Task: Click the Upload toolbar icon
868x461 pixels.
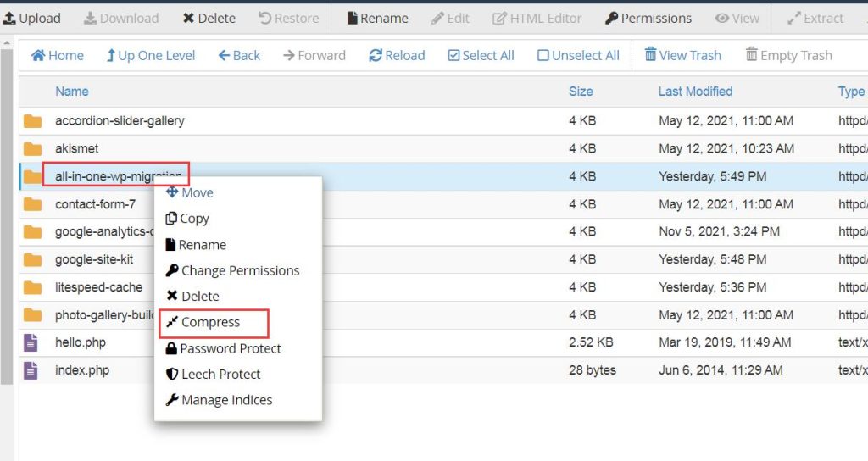Action: coord(9,19)
